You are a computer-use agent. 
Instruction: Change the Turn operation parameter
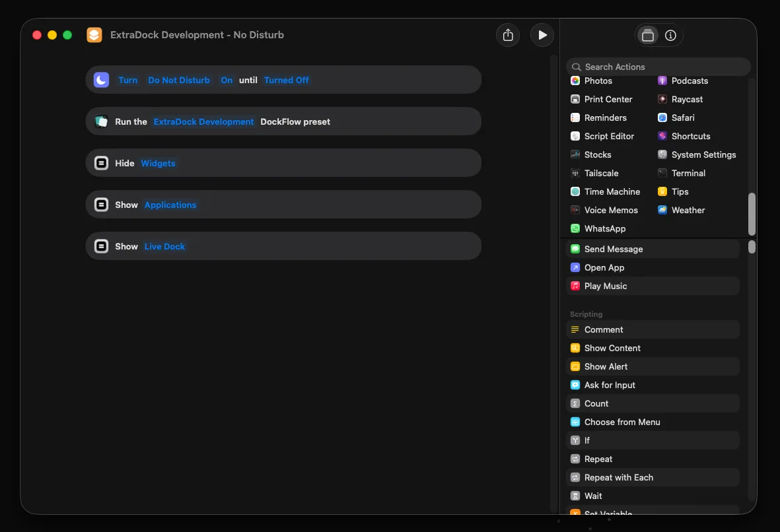(x=128, y=80)
